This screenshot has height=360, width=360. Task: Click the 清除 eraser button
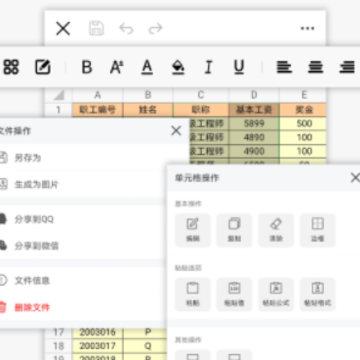(x=276, y=230)
